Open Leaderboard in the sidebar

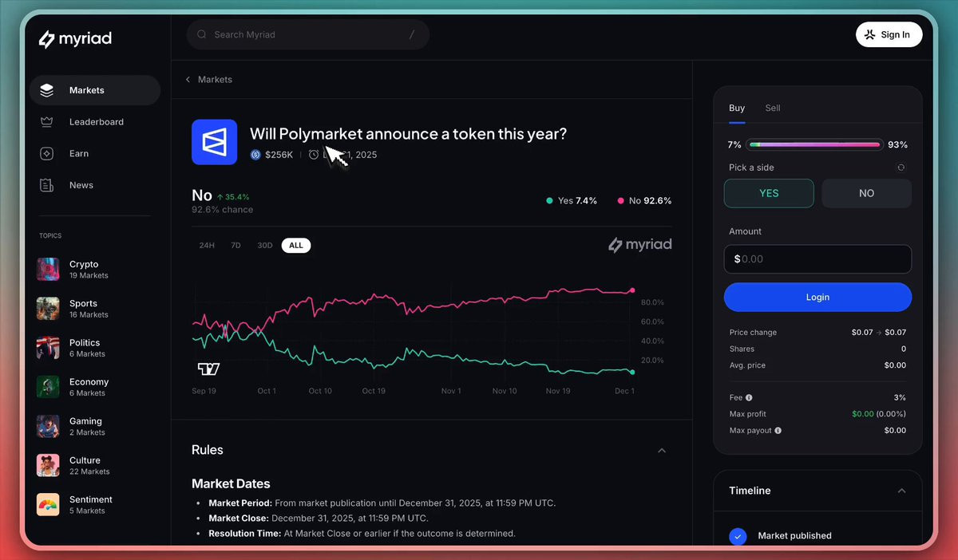pos(95,122)
